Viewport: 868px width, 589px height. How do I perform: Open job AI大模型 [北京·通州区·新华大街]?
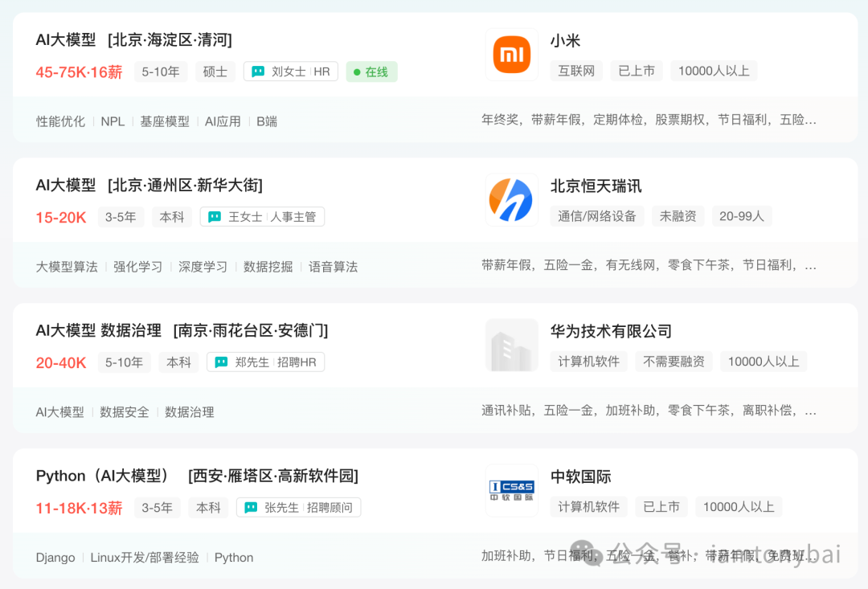click(x=149, y=185)
